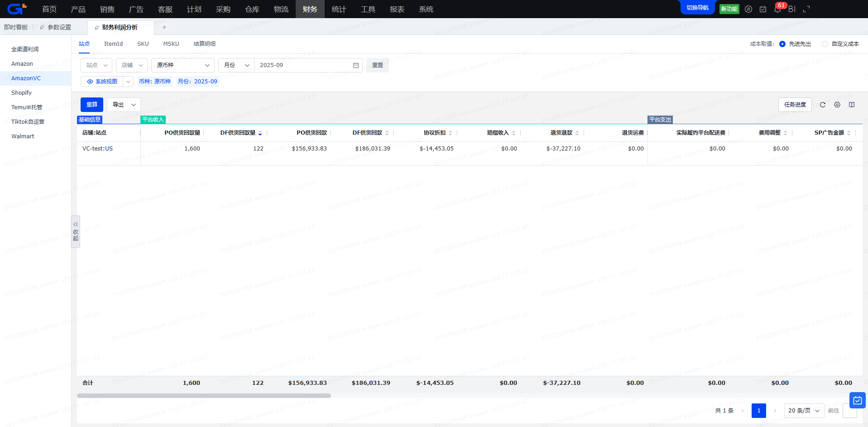The image size is (868, 427).
Task: Click the book icon at the toolbar's right end
Action: pos(852,105)
